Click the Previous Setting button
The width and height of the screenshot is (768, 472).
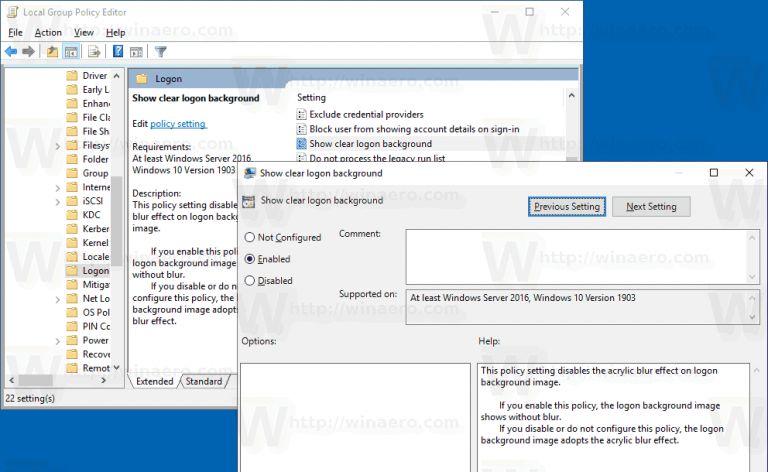point(567,207)
